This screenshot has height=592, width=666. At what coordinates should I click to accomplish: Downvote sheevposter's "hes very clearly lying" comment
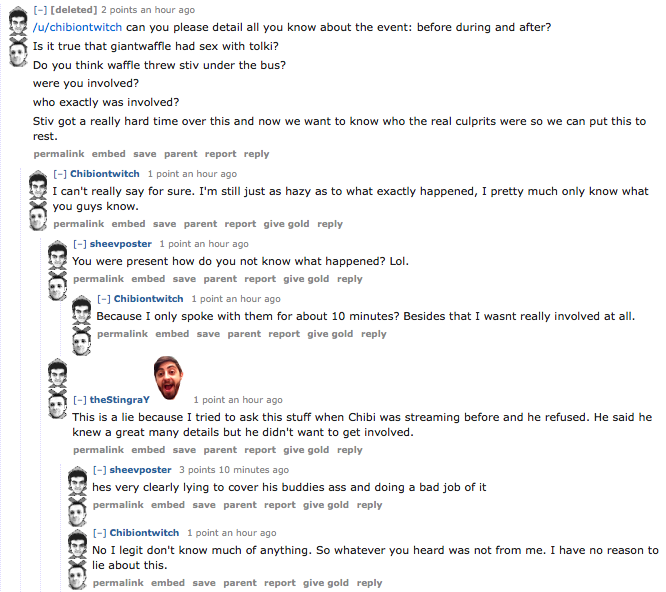tap(77, 515)
